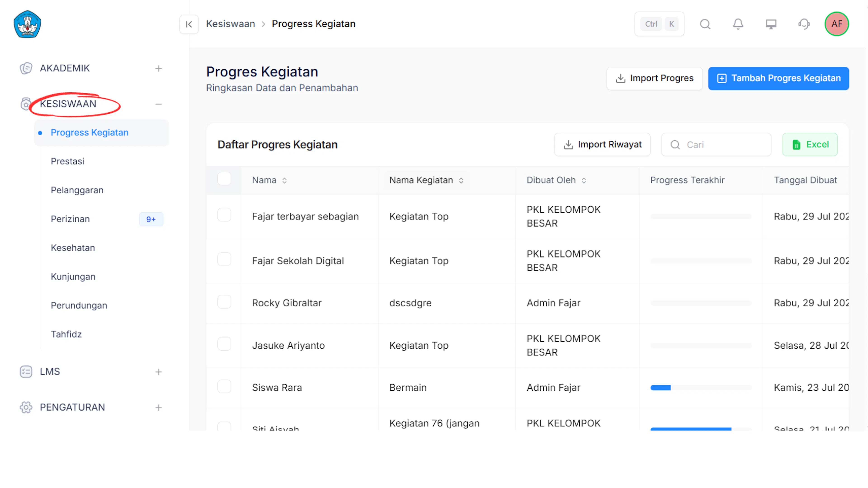Open search via magnifier icon in header
Screen dimensions: 868x488
pyautogui.click(x=705, y=24)
